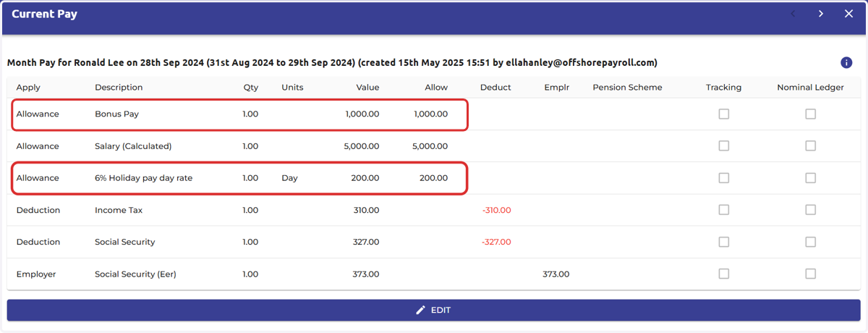
Task: Click the Allow column header
Action: [436, 88]
